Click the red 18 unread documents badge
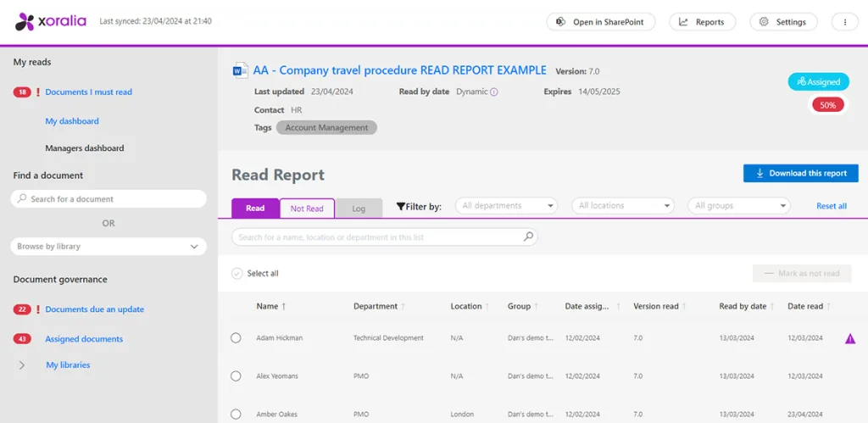868x423 pixels. pyautogui.click(x=22, y=92)
